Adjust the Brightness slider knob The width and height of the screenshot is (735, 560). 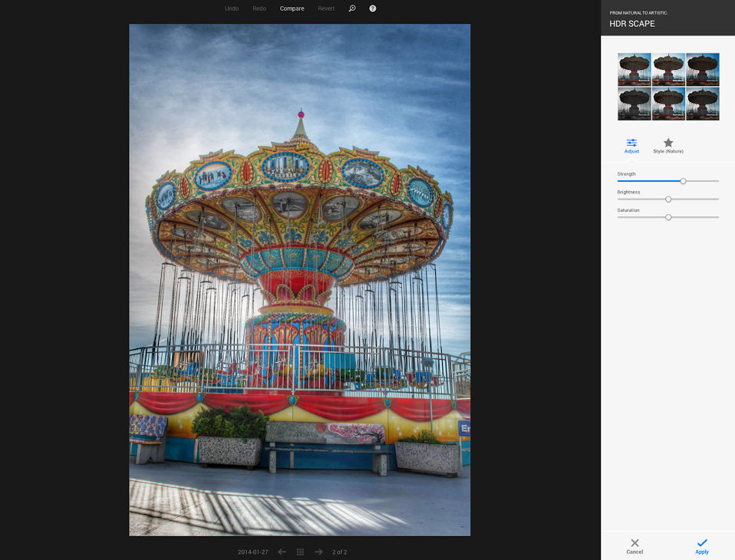tap(667, 199)
